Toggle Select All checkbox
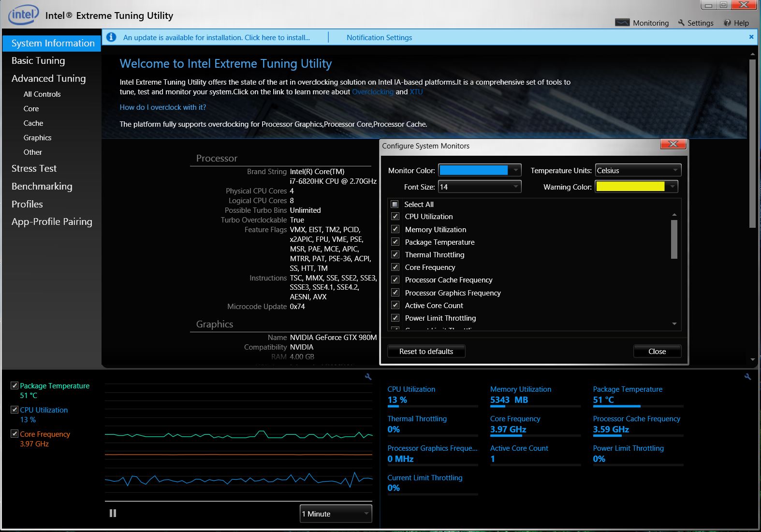 point(395,204)
